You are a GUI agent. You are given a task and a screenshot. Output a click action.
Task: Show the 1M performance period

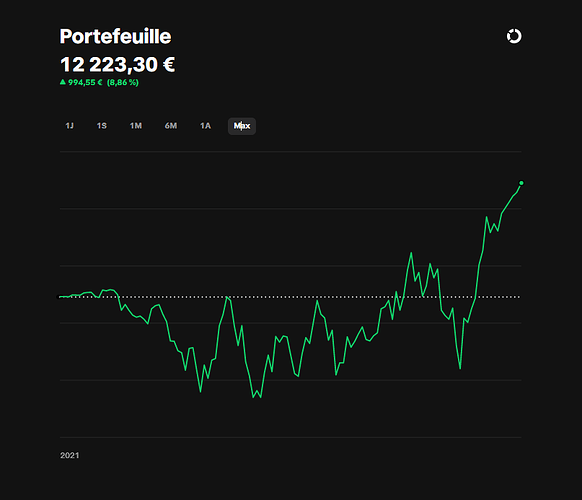pos(136,126)
